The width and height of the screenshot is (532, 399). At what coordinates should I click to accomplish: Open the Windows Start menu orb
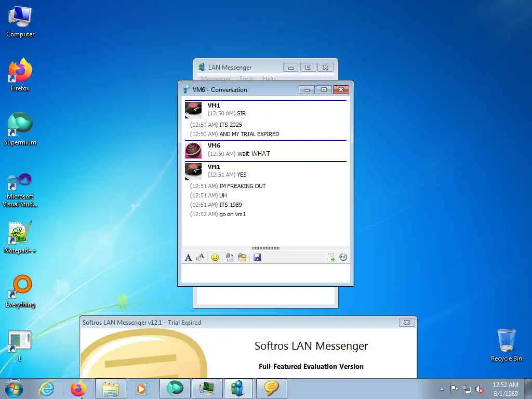click(14, 389)
